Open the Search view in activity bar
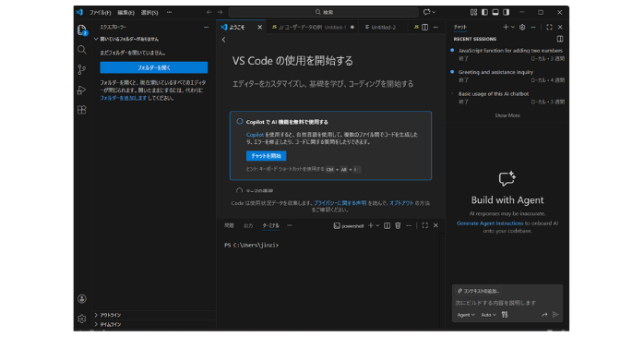 [82, 50]
